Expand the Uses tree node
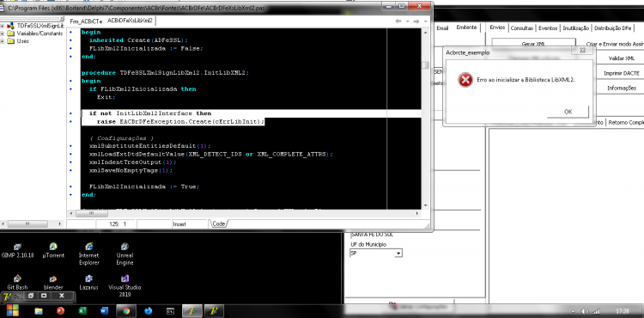The width and height of the screenshot is (644, 318). (3, 41)
